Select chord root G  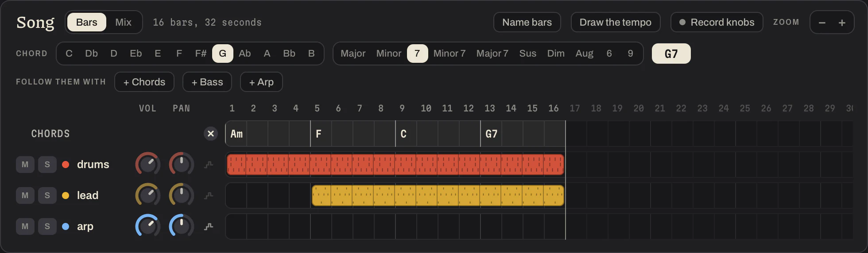click(223, 54)
